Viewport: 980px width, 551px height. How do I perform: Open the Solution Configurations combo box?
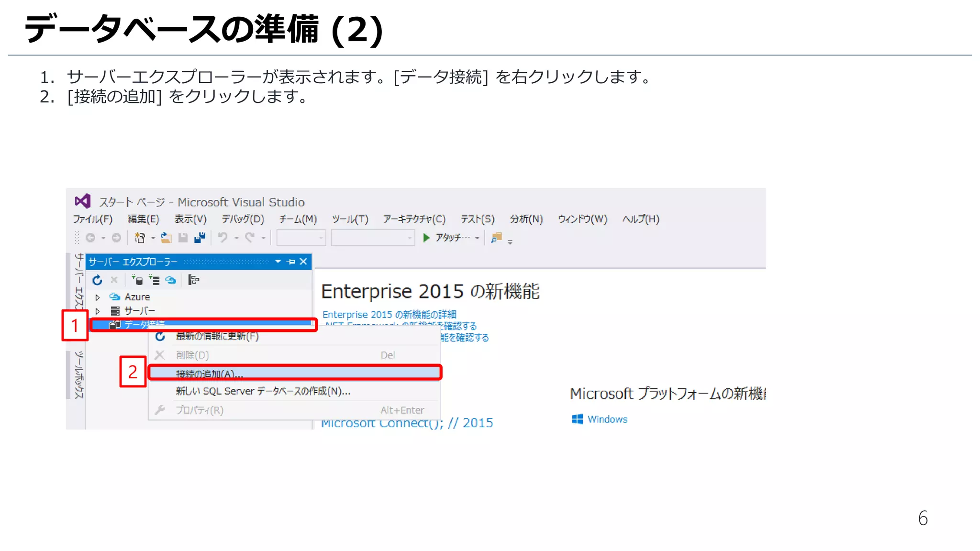tap(301, 238)
